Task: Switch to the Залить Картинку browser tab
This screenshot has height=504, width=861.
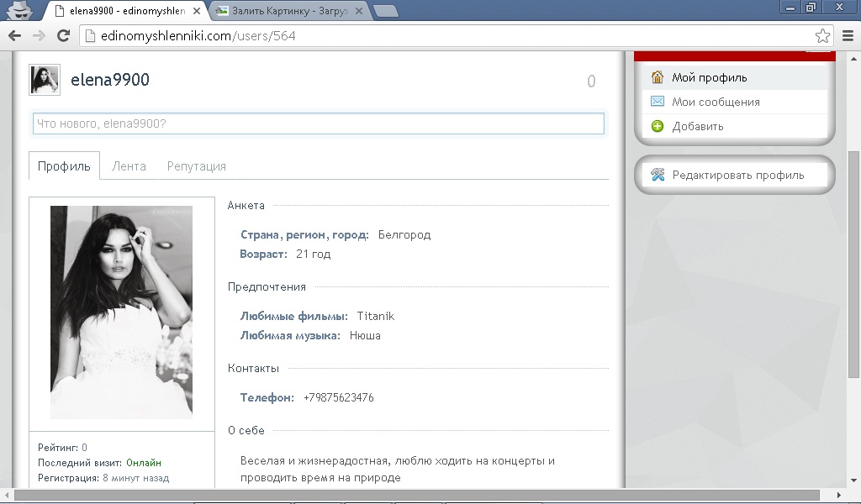Action: coord(288,10)
